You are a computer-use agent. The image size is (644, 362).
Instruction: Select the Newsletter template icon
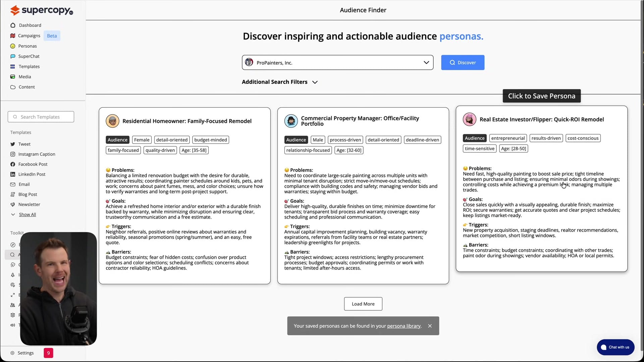point(13,204)
